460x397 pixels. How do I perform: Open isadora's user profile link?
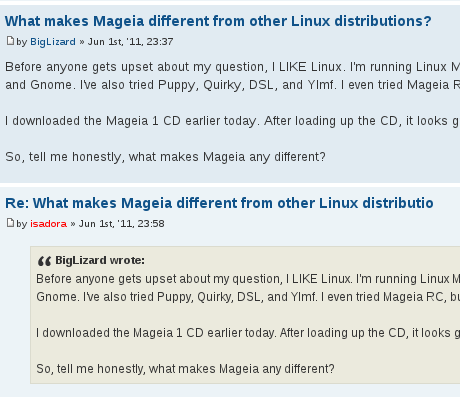pos(48,224)
